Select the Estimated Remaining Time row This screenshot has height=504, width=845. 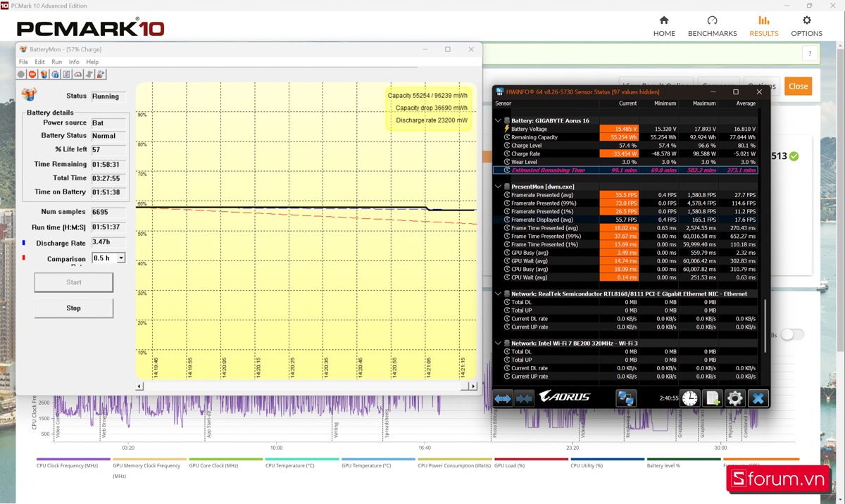626,170
